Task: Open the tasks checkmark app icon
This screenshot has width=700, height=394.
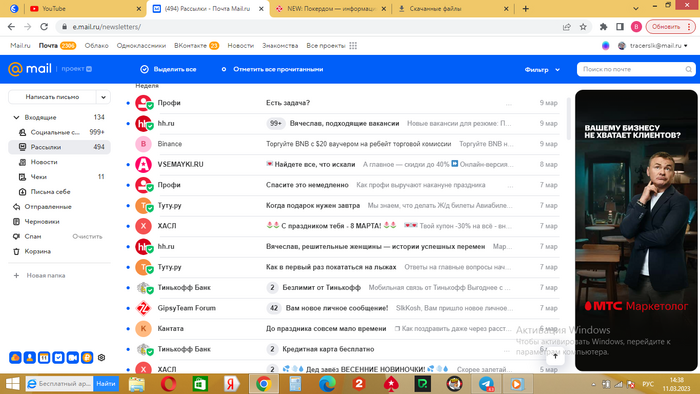Action: 58,357
